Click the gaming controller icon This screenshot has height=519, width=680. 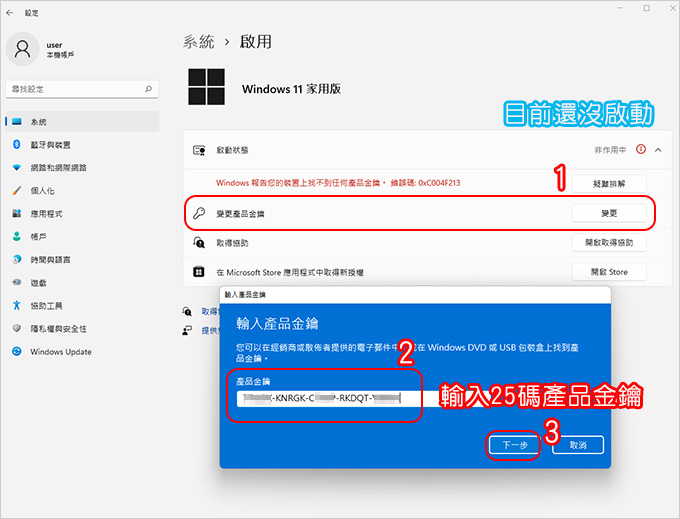tap(17, 282)
